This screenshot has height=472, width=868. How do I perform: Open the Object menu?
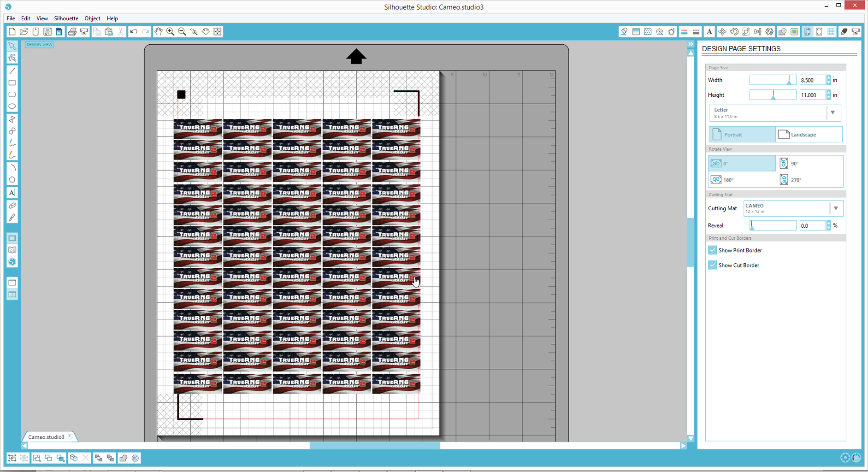[92, 18]
